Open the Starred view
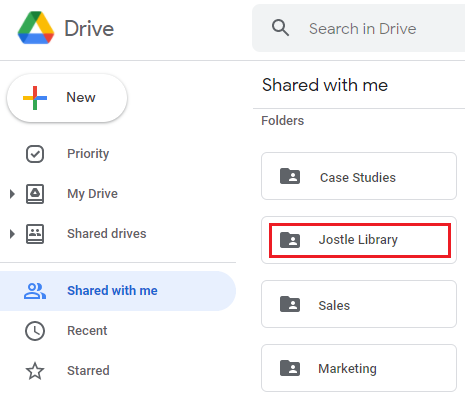The width and height of the screenshot is (465, 399). coord(88,371)
